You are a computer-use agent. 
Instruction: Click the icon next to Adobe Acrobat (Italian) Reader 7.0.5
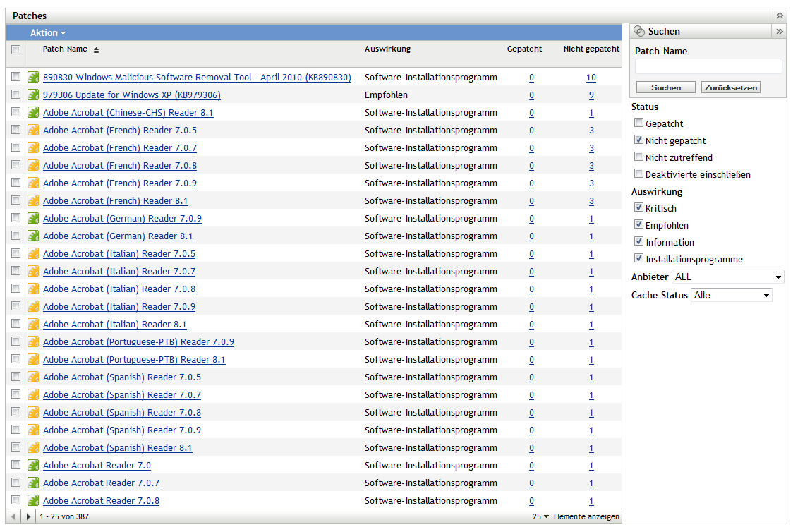pos(33,254)
